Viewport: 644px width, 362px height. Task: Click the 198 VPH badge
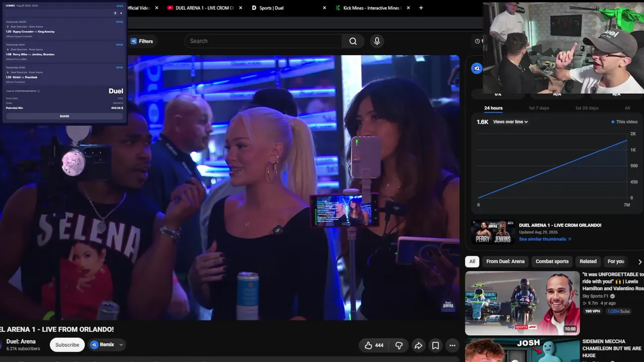[x=593, y=311]
